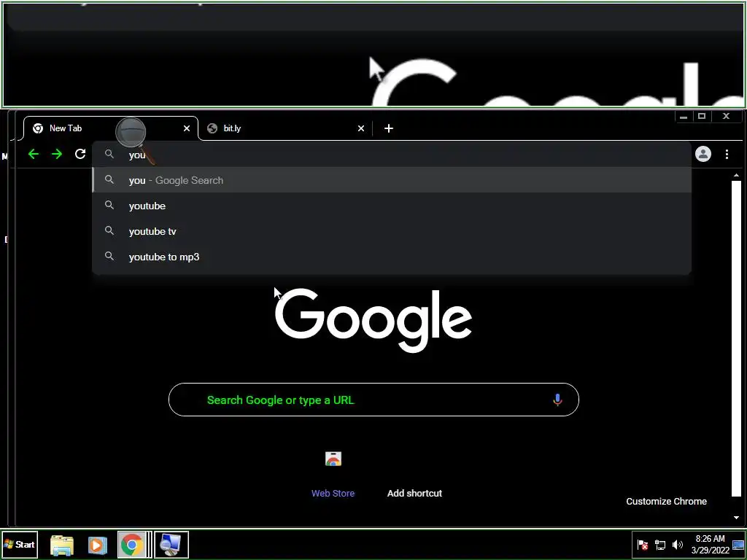Click the search icon beside 'youtube tv'
The height and width of the screenshot is (560, 747).
[x=109, y=231]
